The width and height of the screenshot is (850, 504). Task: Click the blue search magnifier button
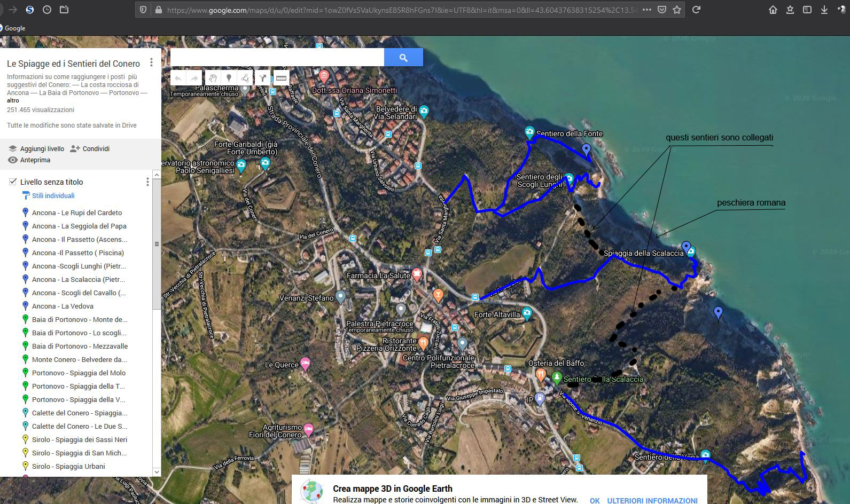[x=403, y=57]
